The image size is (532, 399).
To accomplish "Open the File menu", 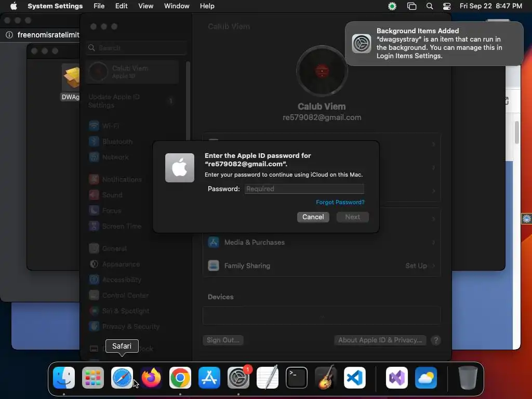I will tap(99, 6).
